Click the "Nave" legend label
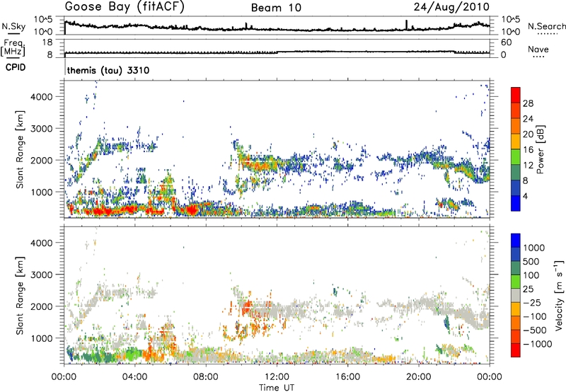The width and height of the screenshot is (566, 392). point(538,49)
